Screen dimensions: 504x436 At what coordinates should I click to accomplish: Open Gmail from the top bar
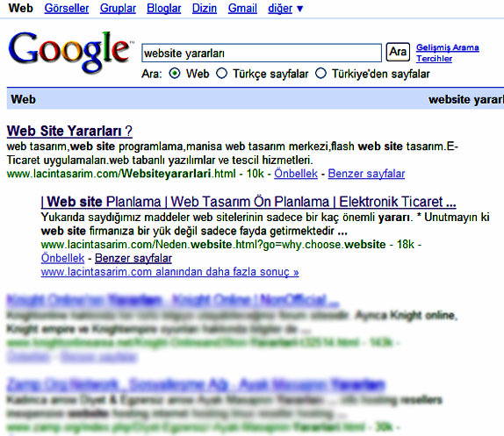click(242, 9)
